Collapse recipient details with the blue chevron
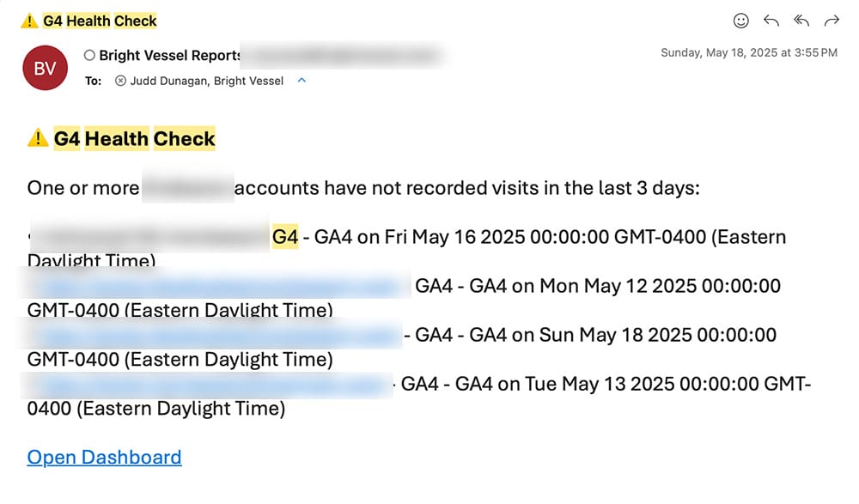The height and width of the screenshot is (504, 859). 301,80
